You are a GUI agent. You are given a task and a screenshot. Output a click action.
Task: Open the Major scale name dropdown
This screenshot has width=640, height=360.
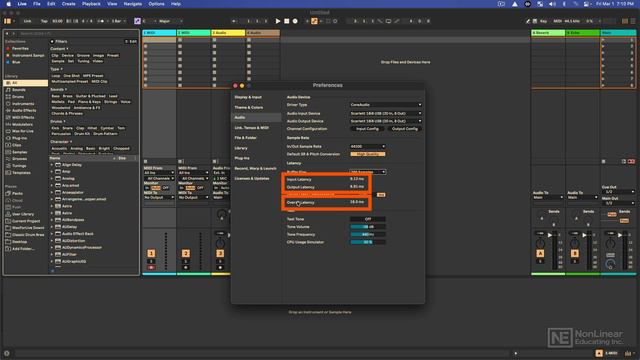coord(171,21)
